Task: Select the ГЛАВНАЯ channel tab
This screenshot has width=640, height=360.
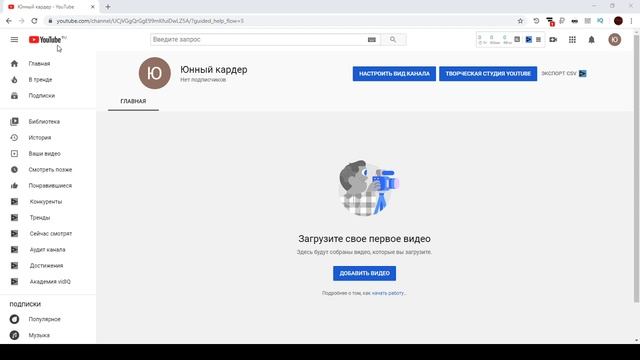Action: click(133, 101)
